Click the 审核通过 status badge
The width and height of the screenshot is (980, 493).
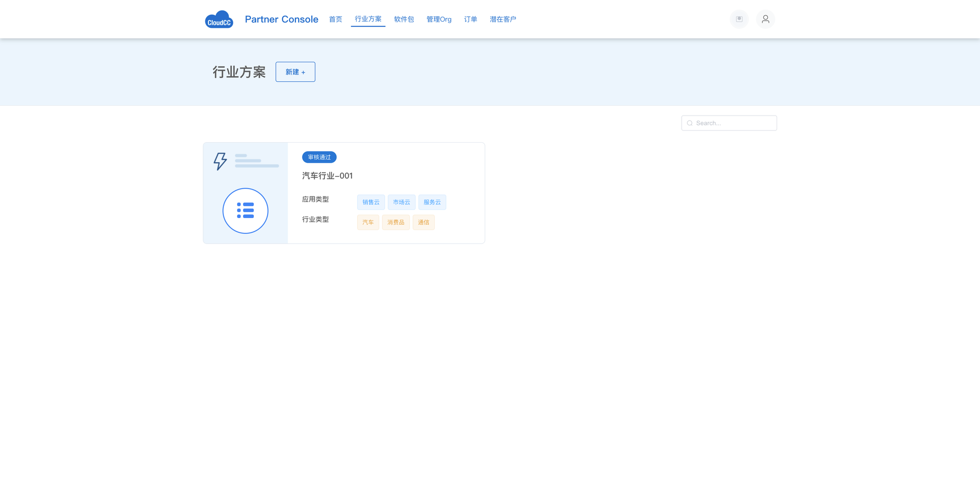(319, 157)
